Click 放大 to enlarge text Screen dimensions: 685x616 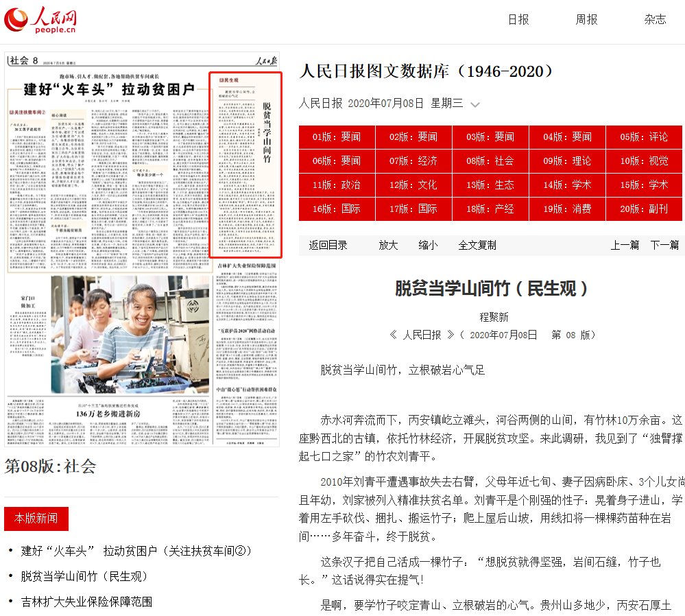click(388, 246)
